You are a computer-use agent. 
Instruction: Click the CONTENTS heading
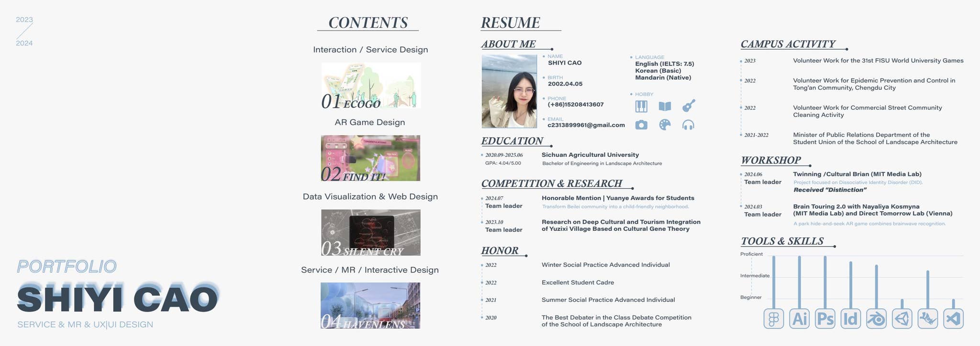pyautogui.click(x=368, y=22)
